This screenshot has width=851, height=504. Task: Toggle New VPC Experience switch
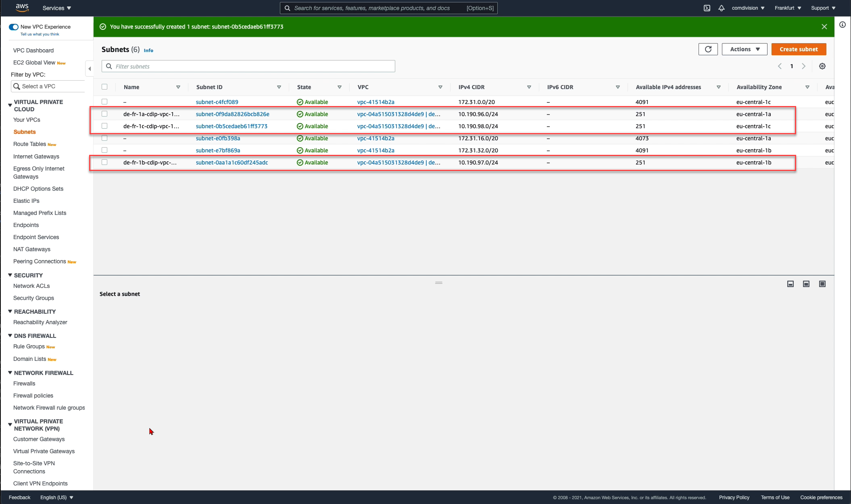14,27
